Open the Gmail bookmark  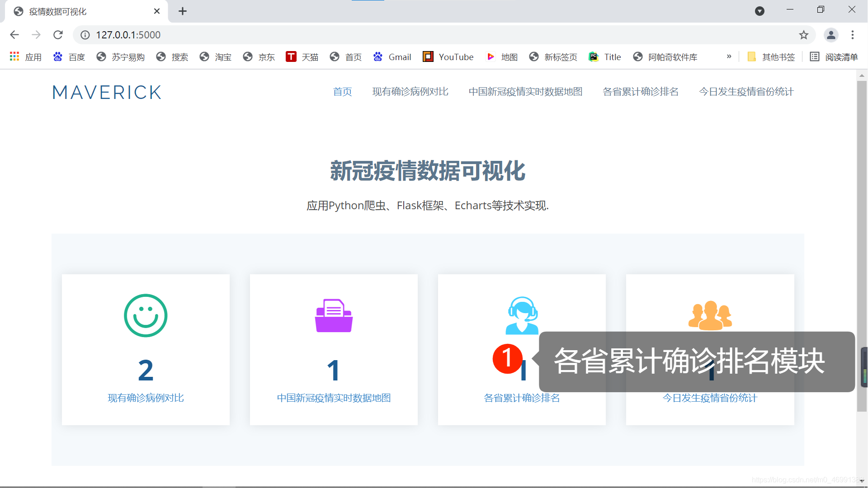pos(392,57)
